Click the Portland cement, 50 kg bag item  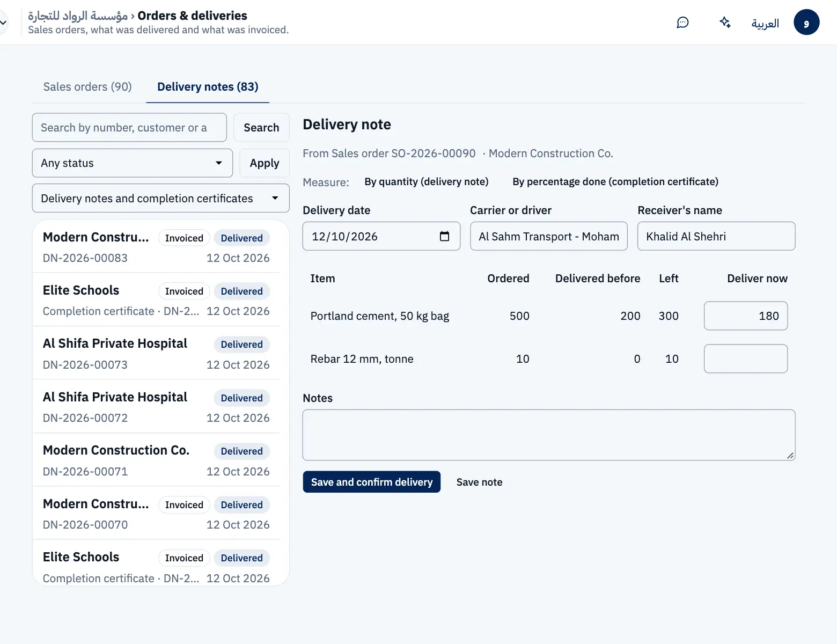point(380,316)
